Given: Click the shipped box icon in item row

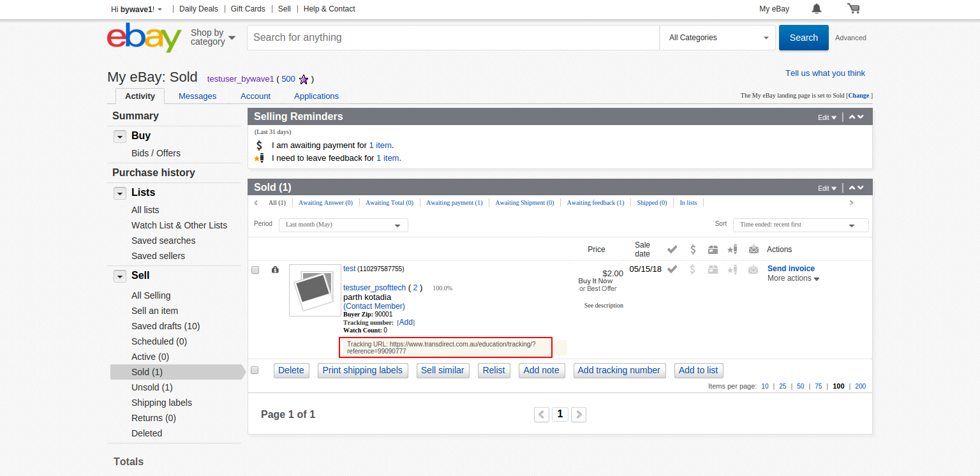Looking at the screenshot, I should (x=713, y=269).
